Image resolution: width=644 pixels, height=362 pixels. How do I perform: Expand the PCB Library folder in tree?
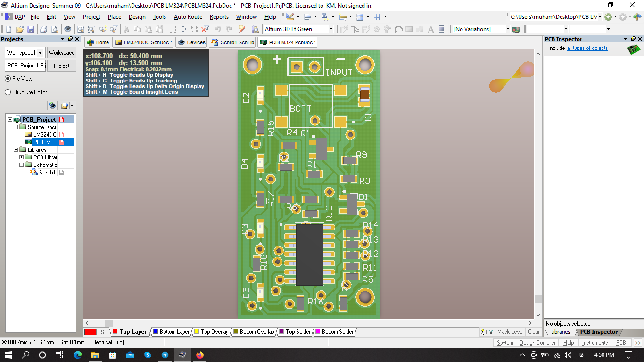pos(22,157)
